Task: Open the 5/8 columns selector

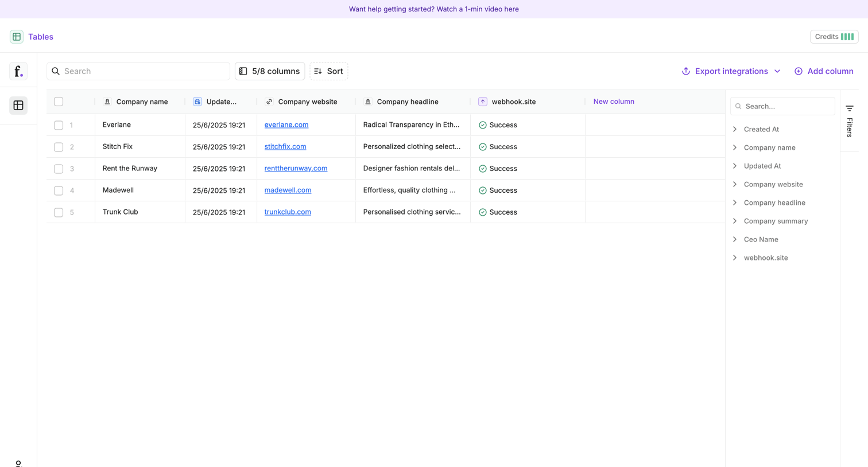Action: [x=270, y=71]
